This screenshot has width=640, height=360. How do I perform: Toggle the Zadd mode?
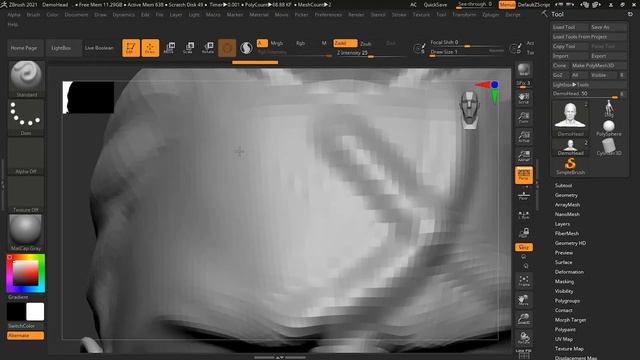click(345, 43)
